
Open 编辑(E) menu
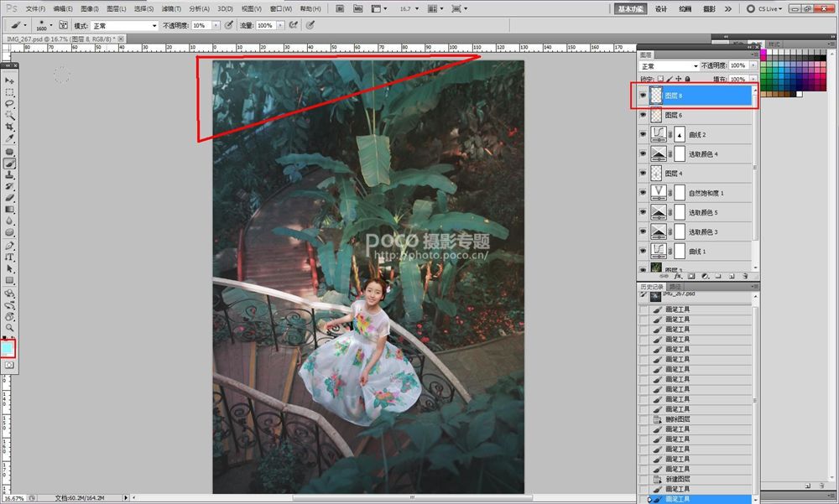click(63, 8)
